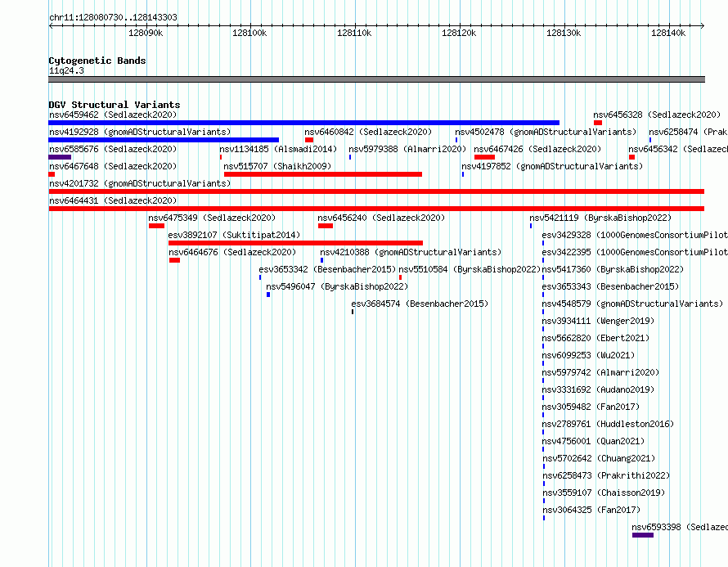The height and width of the screenshot is (567, 728).
Task: Click the nsv5496047 (ByrskaBishop2022) label
Action: (x=337, y=286)
